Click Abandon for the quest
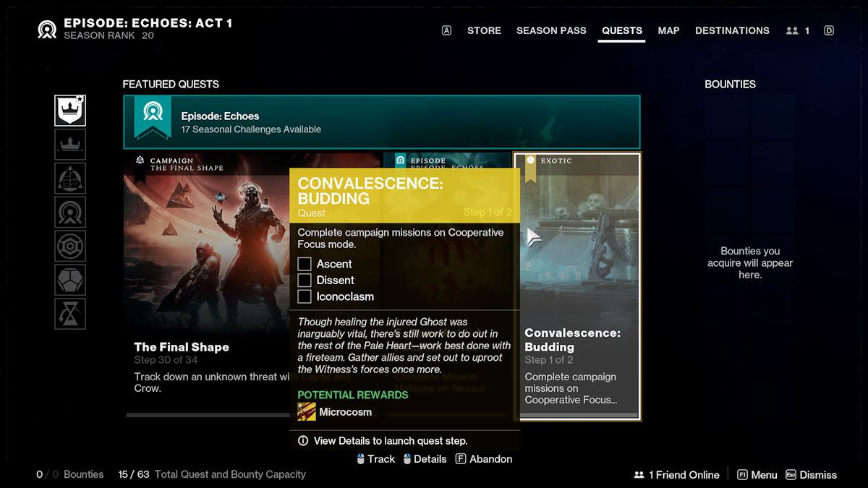Viewport: 868px width, 488px height. (x=483, y=459)
